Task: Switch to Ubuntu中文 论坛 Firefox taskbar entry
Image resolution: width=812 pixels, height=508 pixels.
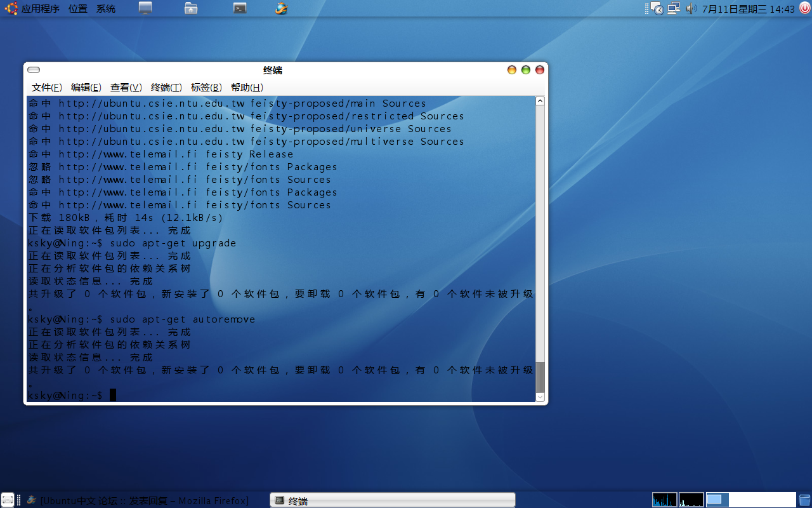Action: coord(138,501)
